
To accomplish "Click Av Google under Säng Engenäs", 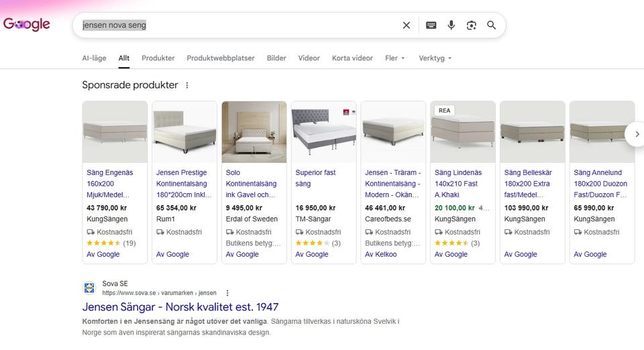I will click(x=103, y=254).
